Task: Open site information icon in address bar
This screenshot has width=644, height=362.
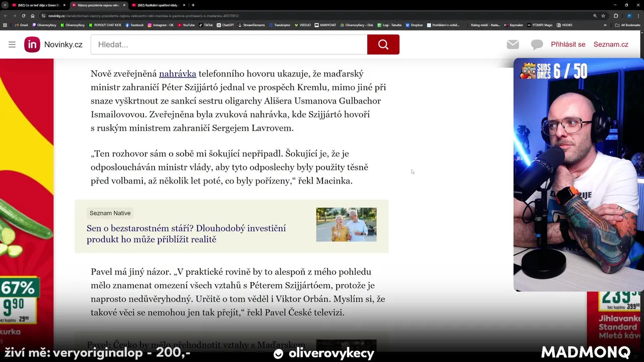Action: click(x=43, y=16)
